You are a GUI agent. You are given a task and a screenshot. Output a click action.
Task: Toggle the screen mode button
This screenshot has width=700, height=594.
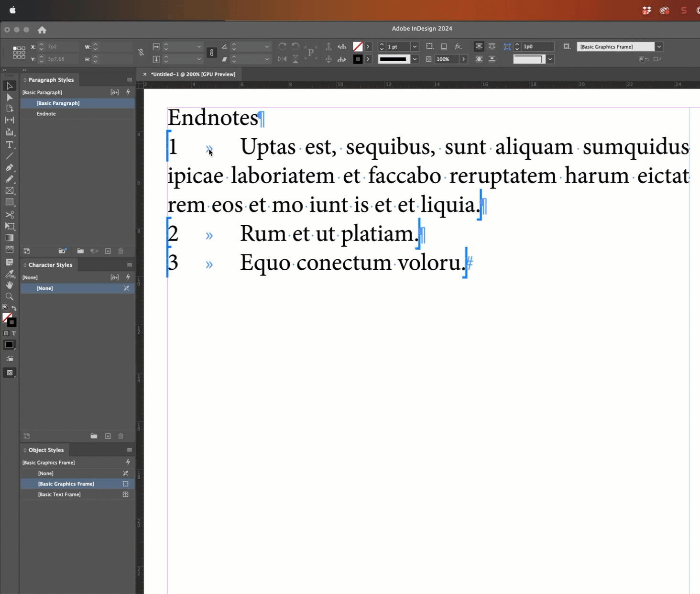pyautogui.click(x=10, y=373)
